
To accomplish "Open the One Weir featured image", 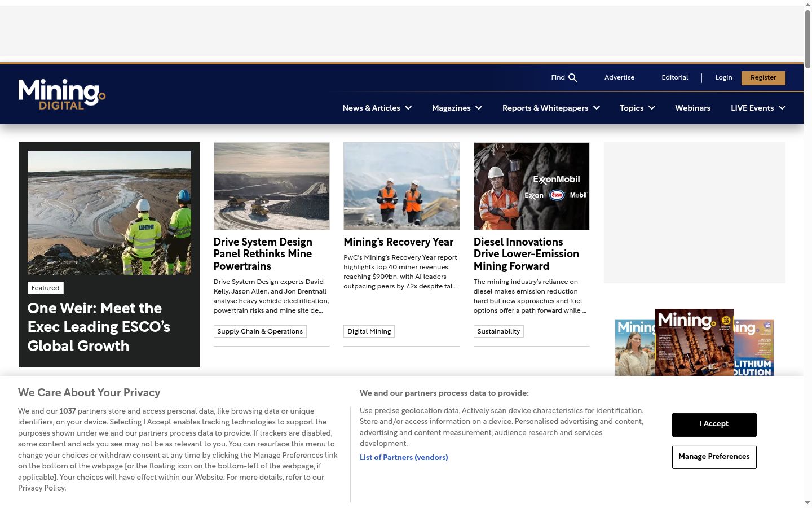I will point(109,213).
